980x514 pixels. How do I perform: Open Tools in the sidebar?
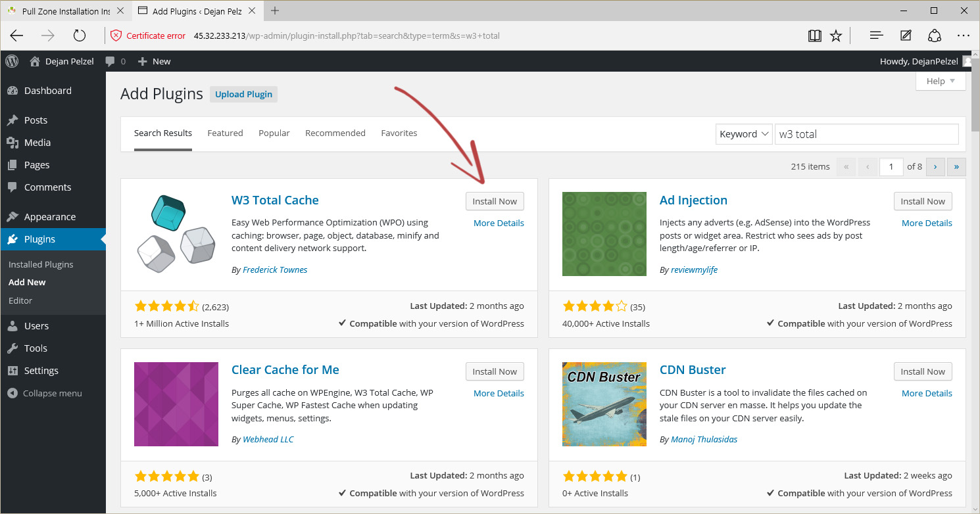[53, 348]
